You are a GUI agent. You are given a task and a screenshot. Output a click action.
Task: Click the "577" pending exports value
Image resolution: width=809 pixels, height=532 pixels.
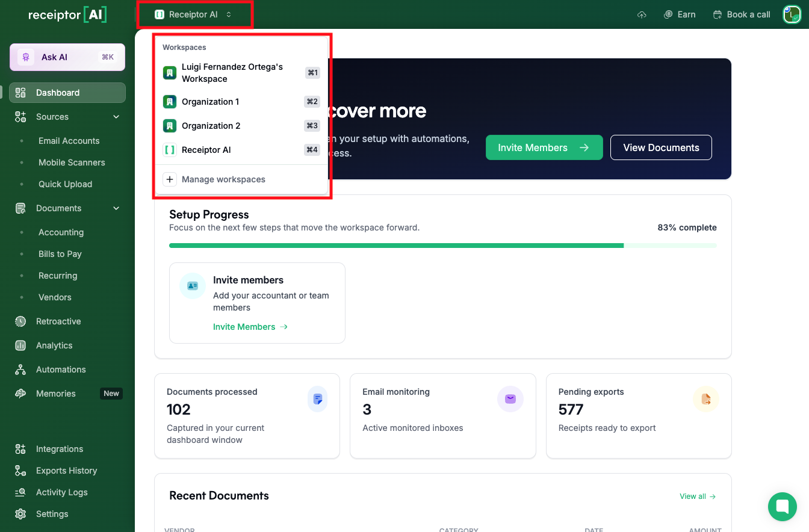(571, 410)
